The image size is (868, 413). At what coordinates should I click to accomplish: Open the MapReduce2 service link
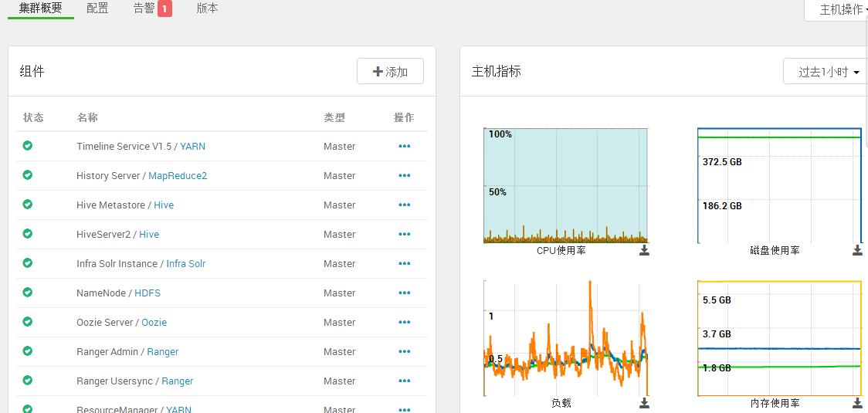click(178, 175)
